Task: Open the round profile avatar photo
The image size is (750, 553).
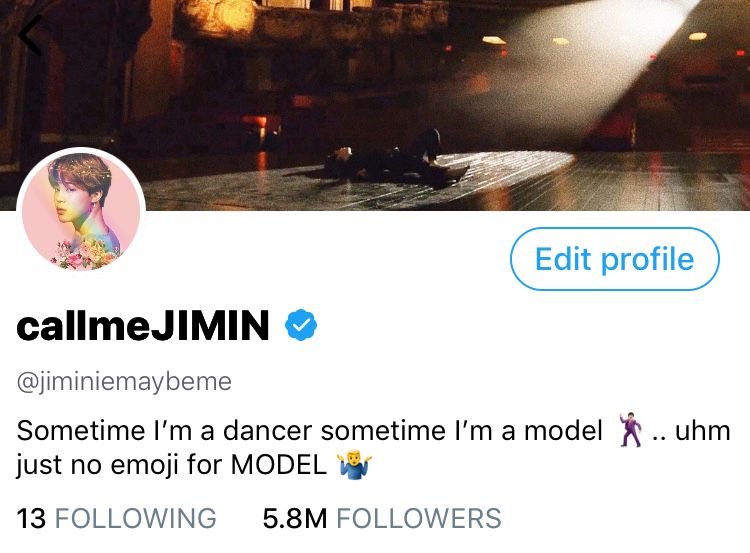Action: point(81,211)
